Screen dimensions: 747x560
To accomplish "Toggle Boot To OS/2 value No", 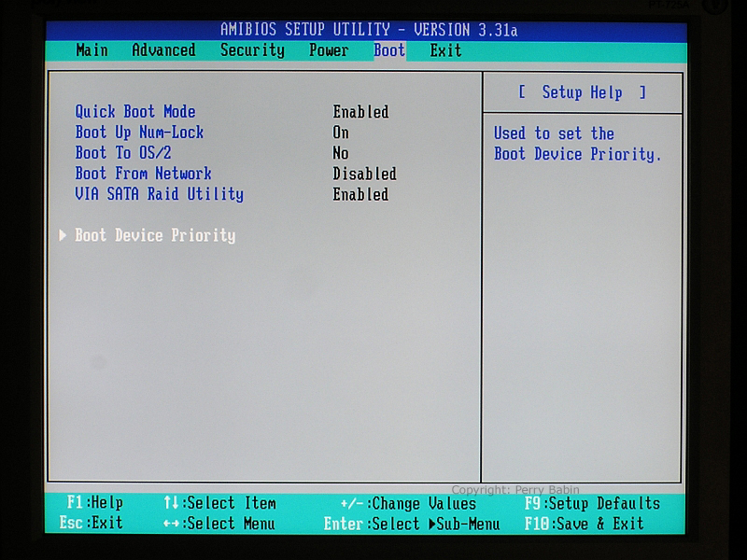I will [x=341, y=153].
